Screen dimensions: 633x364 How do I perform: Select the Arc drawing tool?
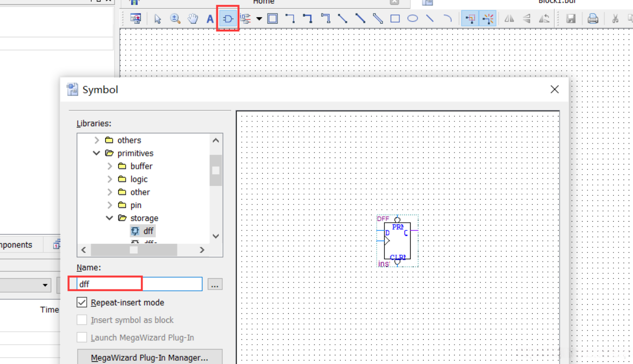pos(447,18)
